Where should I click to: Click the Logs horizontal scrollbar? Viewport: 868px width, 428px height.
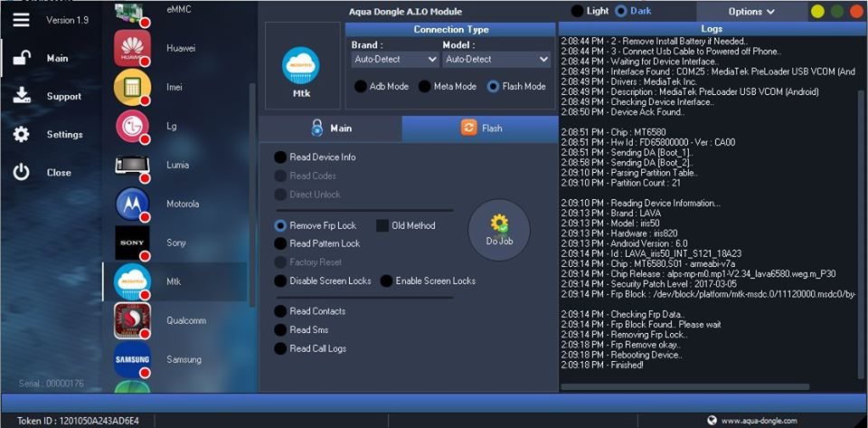(685, 387)
